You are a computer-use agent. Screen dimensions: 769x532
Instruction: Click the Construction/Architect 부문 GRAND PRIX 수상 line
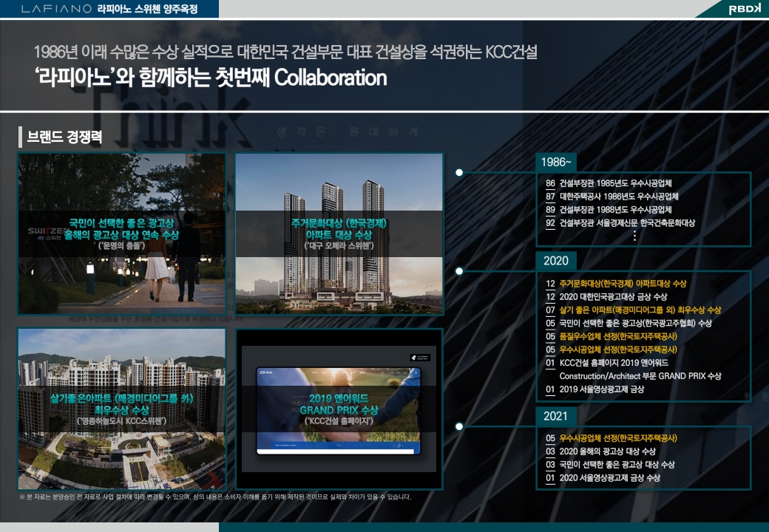[640, 376]
